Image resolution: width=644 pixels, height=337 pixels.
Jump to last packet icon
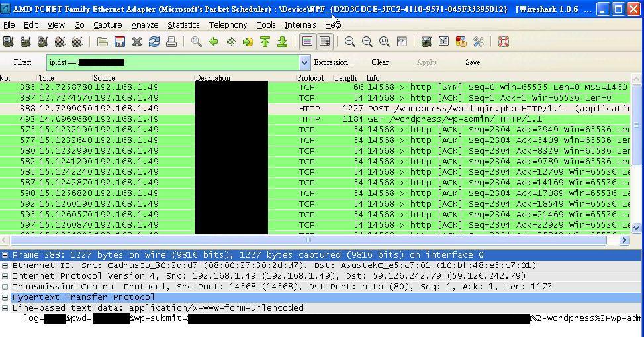[282, 42]
